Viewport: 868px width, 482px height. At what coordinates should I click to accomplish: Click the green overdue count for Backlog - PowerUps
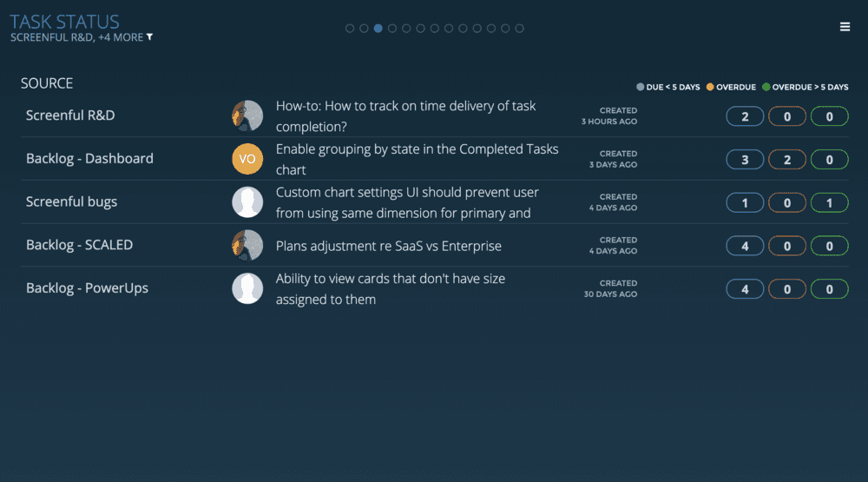coord(829,289)
